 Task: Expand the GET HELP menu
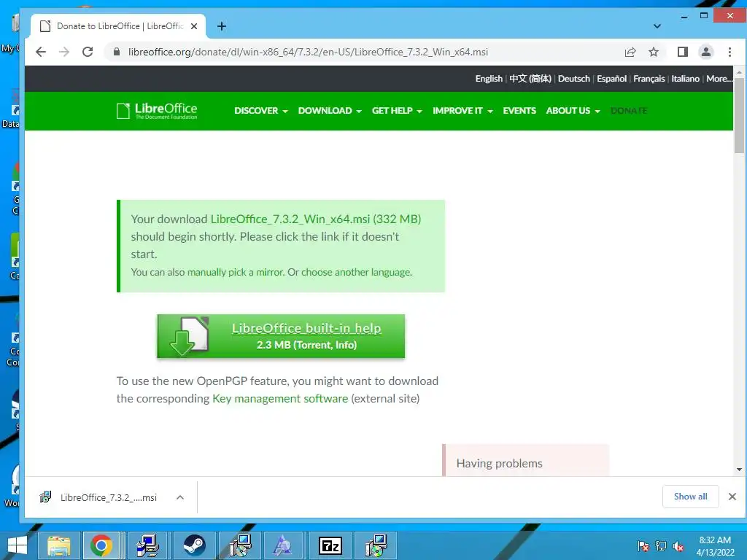pyautogui.click(x=397, y=111)
